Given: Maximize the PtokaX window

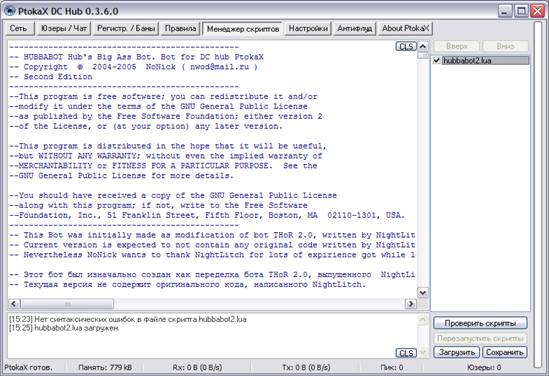Looking at the screenshot, I should tap(521, 11).
